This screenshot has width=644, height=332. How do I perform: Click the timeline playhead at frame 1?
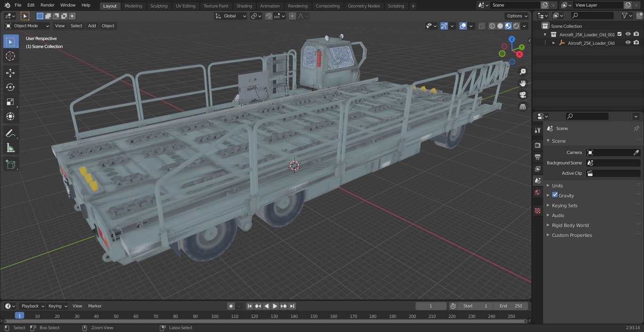pyautogui.click(x=19, y=316)
